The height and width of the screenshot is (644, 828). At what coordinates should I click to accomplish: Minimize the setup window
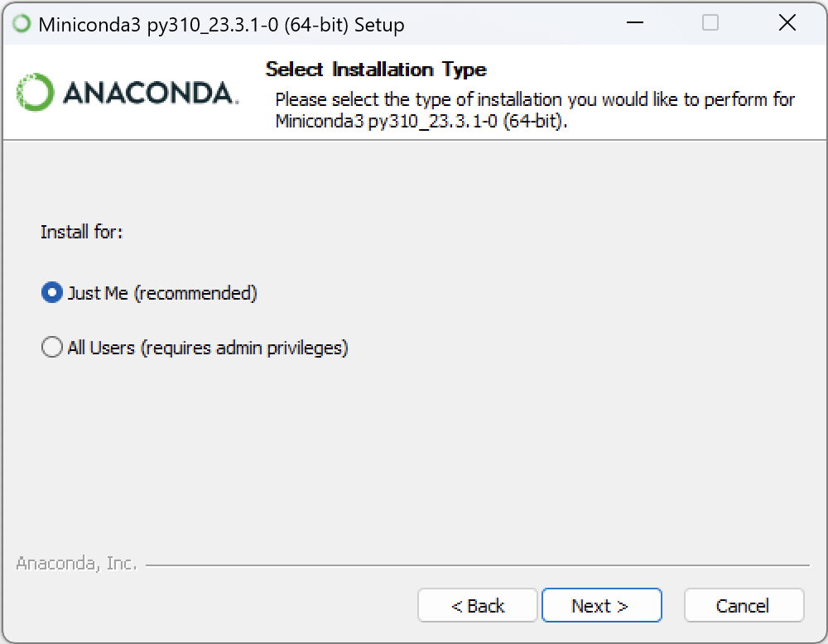pyautogui.click(x=633, y=23)
